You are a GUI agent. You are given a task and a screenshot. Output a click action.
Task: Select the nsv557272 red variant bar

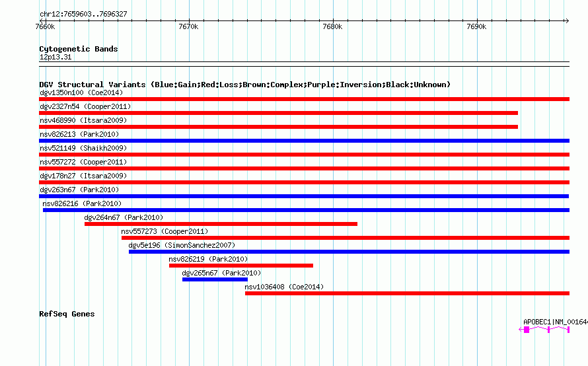click(304, 168)
